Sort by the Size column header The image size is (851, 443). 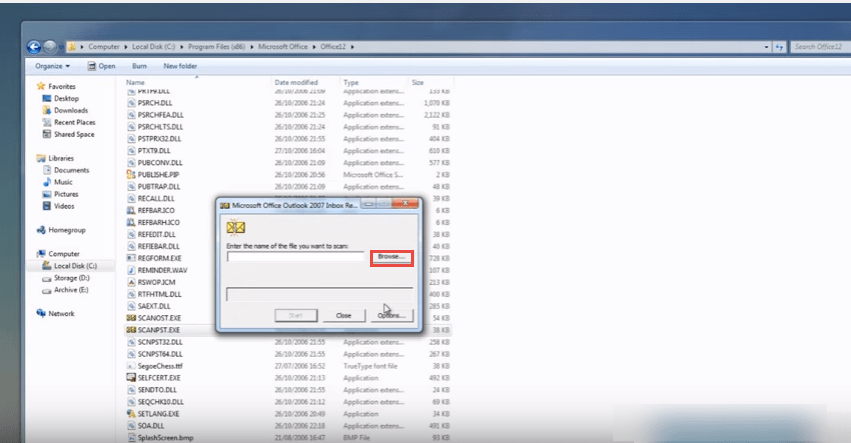(x=417, y=83)
